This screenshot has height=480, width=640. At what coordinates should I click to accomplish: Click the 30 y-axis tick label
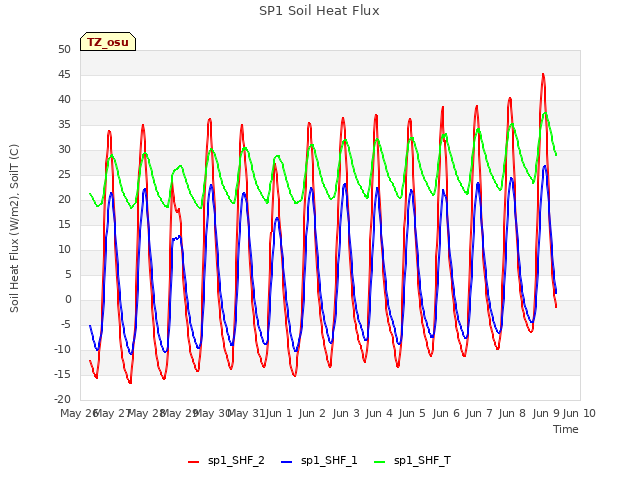(x=64, y=150)
